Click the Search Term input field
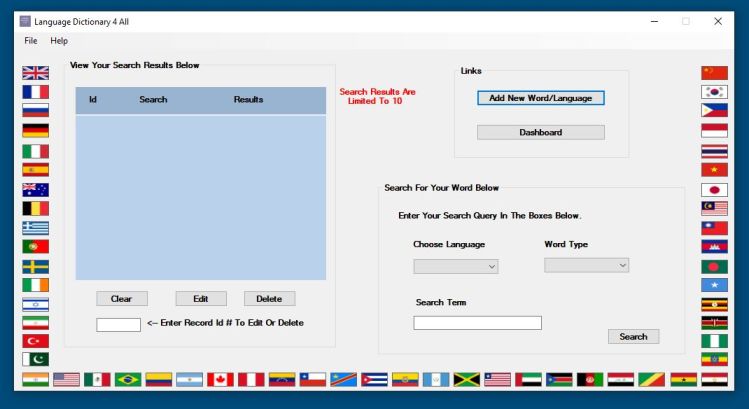This screenshot has width=749, height=409. click(x=477, y=323)
